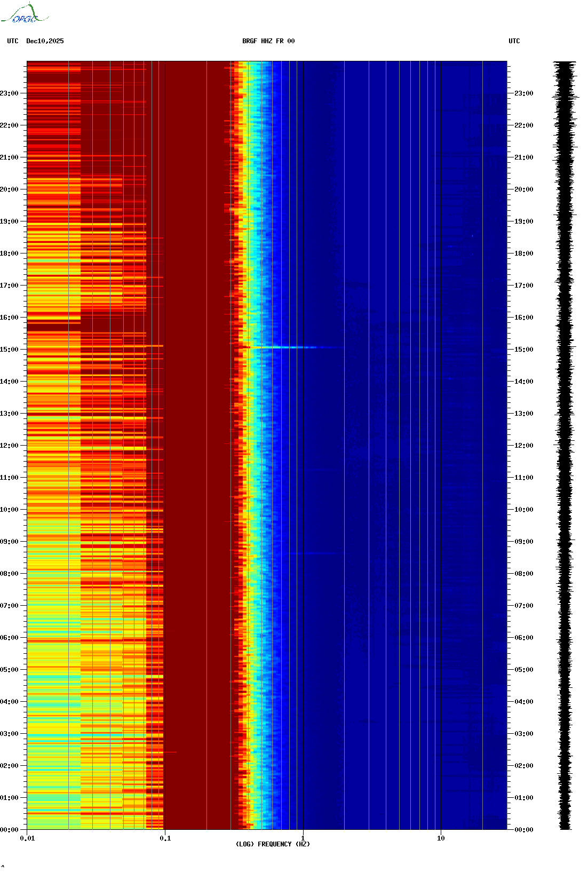This screenshot has height=872, width=588.
Task: Click the black seismogram waveform trace
Action: pos(566,446)
